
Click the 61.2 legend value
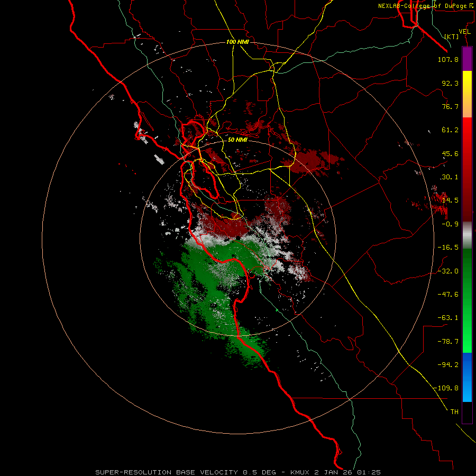tap(450, 130)
